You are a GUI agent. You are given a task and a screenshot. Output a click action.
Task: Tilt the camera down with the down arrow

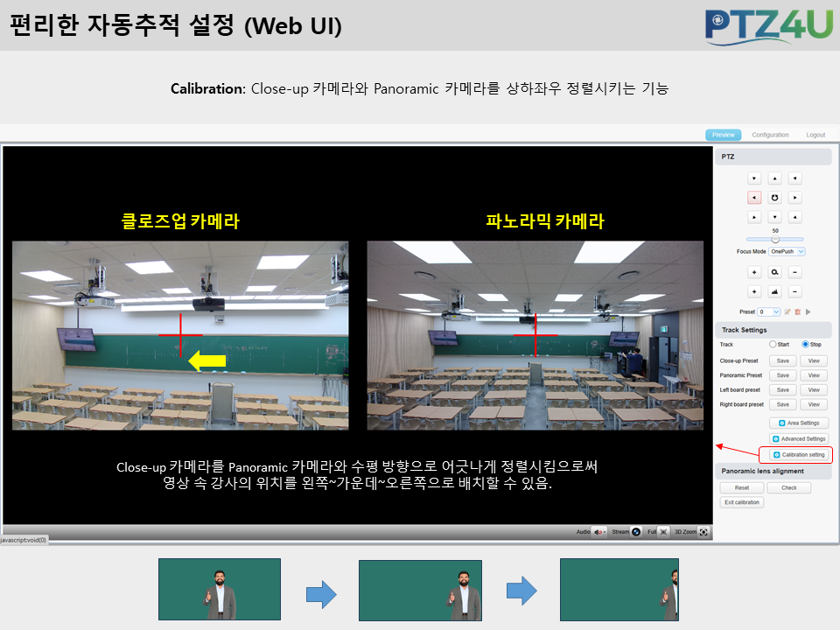pyautogui.click(x=774, y=217)
